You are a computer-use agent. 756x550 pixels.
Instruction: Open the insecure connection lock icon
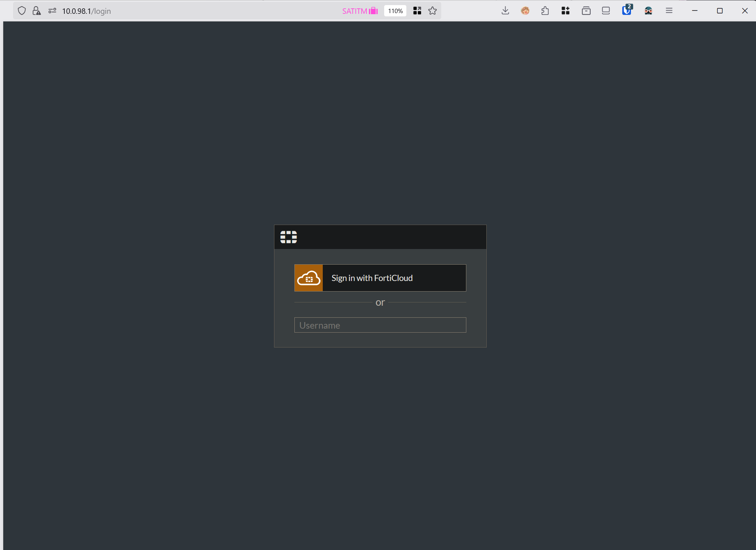pos(37,11)
